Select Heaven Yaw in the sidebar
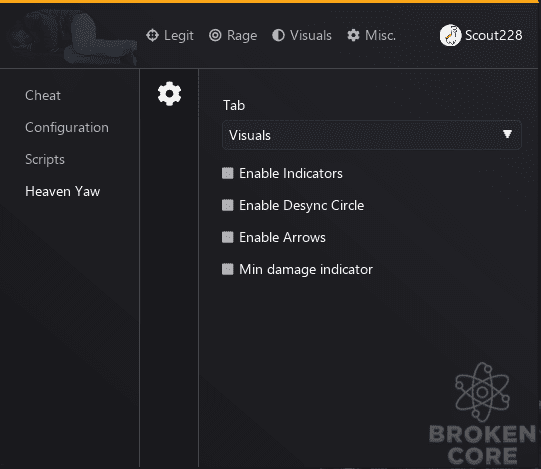 click(63, 192)
